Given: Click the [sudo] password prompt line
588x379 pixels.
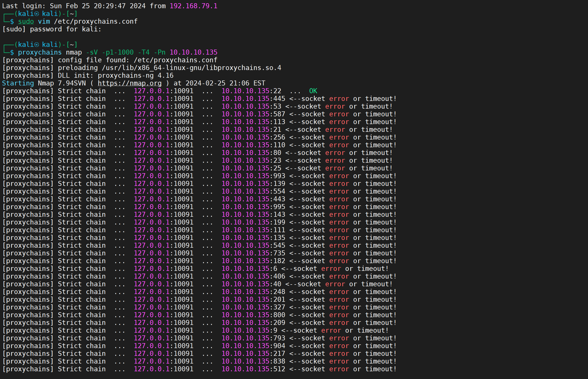Looking at the screenshot, I should click(x=52, y=29).
